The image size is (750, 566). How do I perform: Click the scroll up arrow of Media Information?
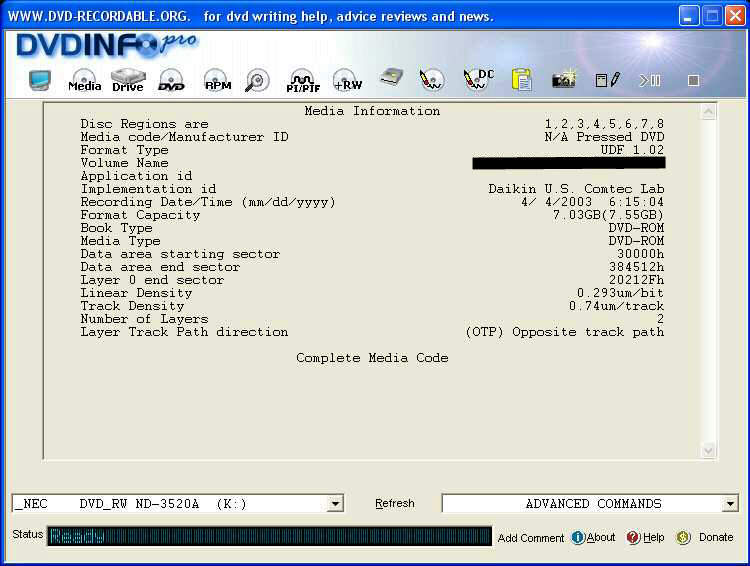point(708,111)
